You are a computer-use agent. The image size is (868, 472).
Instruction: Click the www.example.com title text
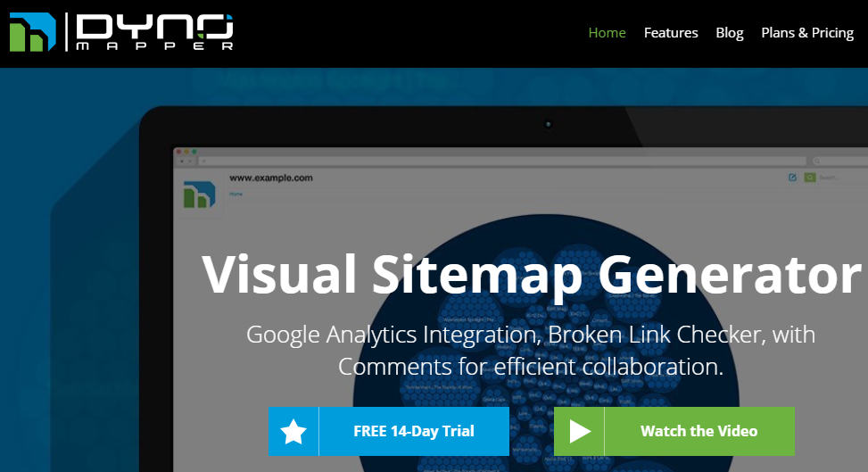(270, 178)
